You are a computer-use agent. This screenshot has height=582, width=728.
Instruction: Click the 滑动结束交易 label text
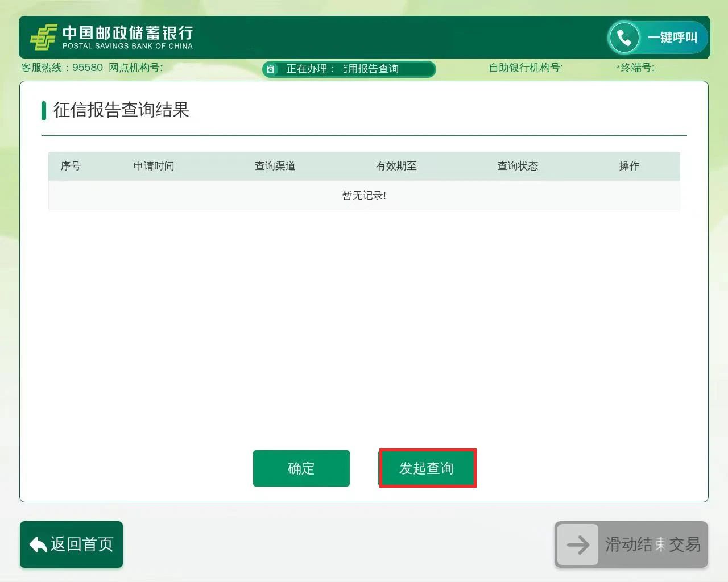click(652, 544)
